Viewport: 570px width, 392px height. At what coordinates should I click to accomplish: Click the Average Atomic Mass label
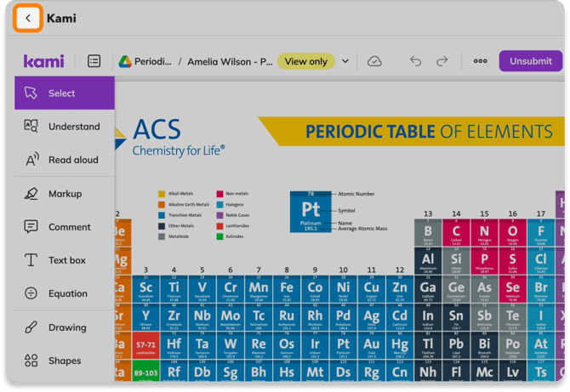click(x=362, y=229)
